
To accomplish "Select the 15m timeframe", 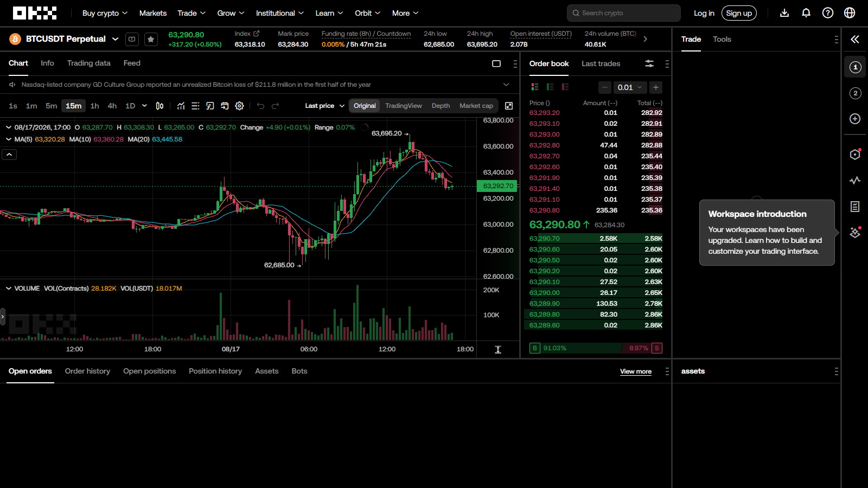I will pyautogui.click(x=74, y=106).
